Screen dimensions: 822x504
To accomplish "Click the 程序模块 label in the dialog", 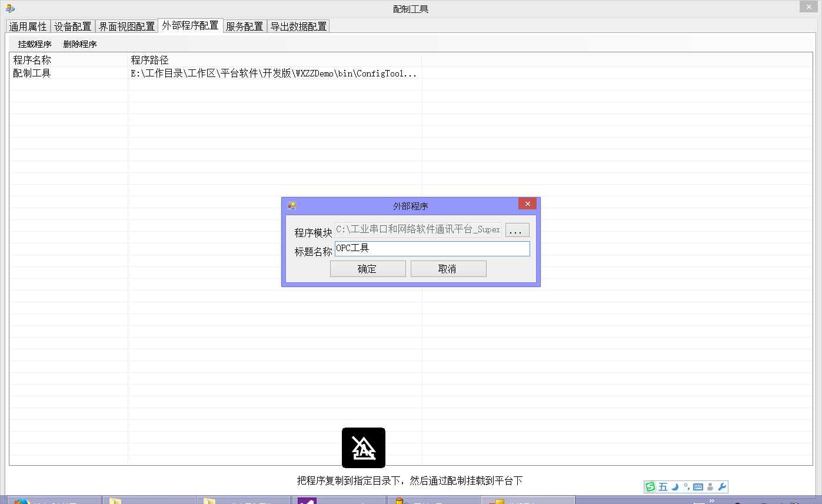I will (313, 233).
